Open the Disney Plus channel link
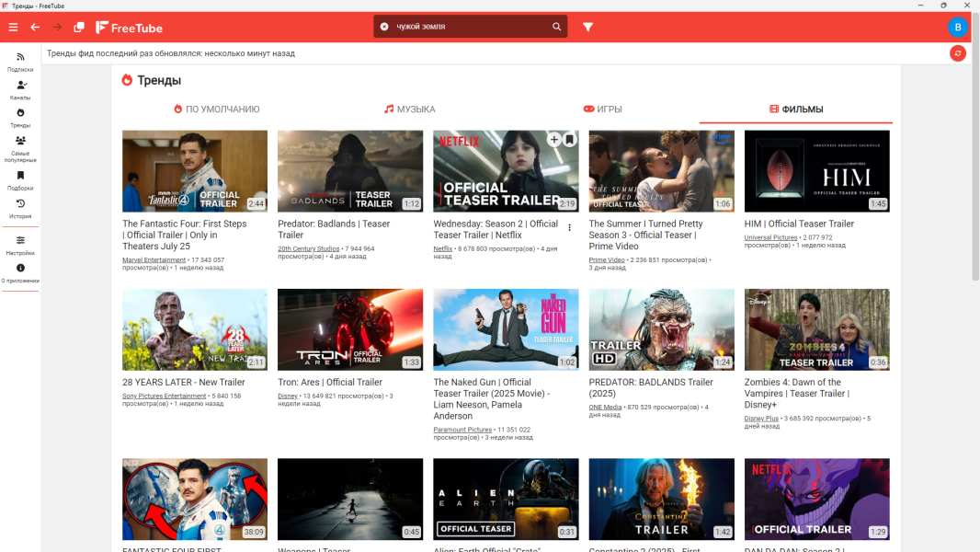The width and height of the screenshot is (980, 552). click(761, 419)
